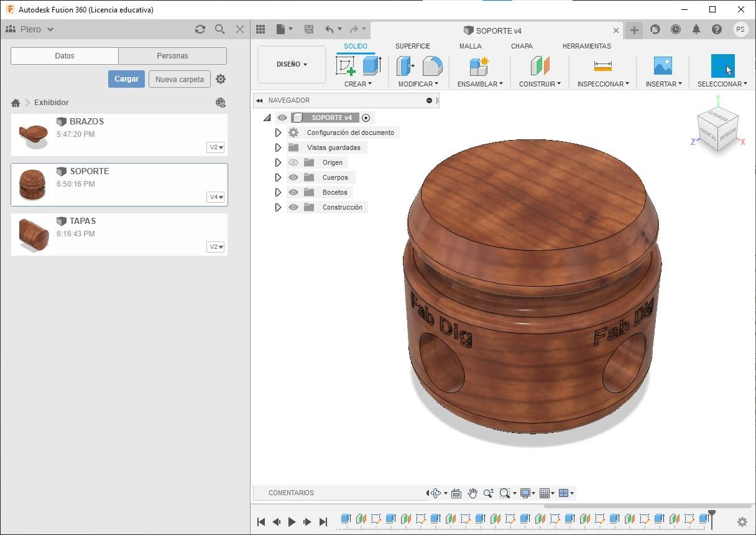This screenshot has height=535, width=756.
Task: Select New Component assemble tool
Action: pos(479,65)
